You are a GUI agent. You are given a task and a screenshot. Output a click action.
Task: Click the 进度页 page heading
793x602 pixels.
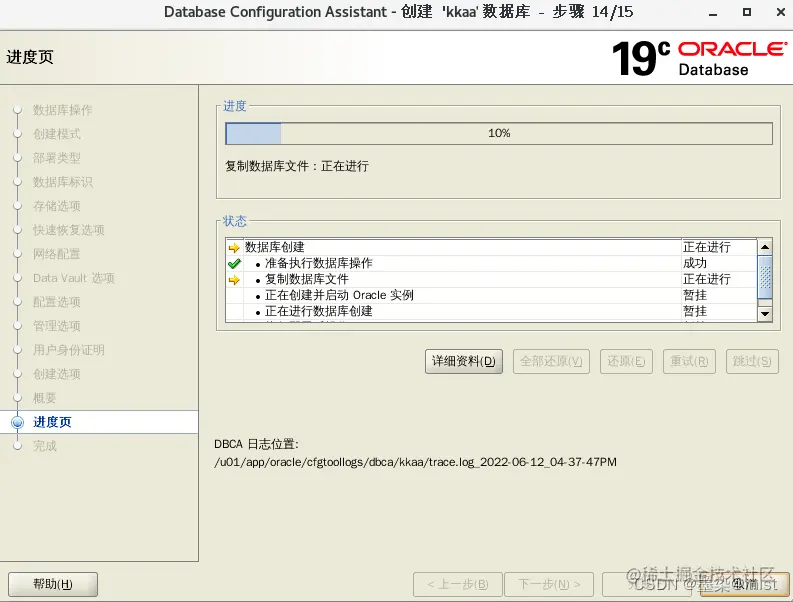tap(30, 57)
